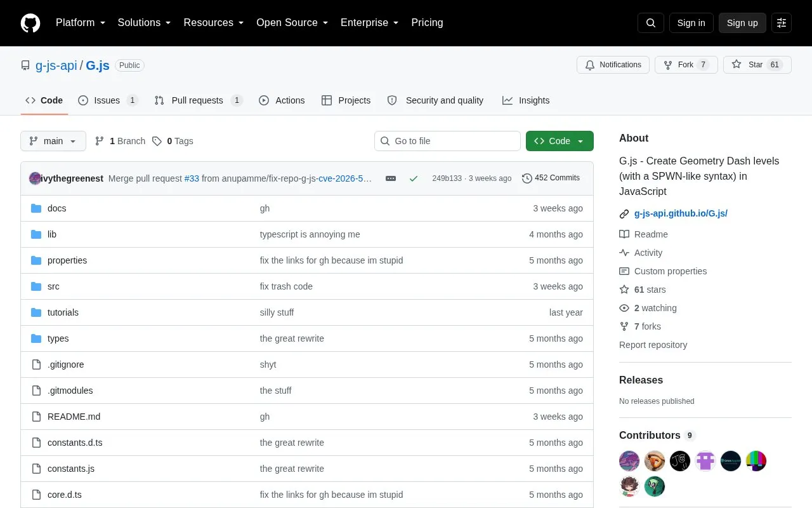Open the purple robot contributor avatar

(x=705, y=461)
